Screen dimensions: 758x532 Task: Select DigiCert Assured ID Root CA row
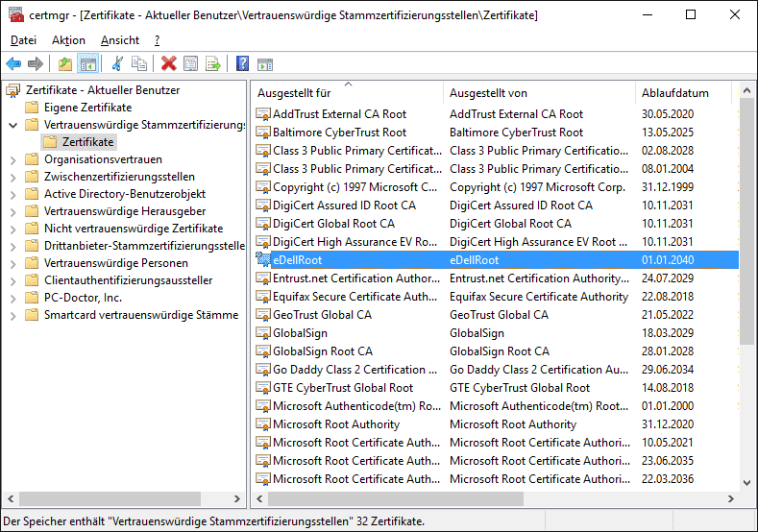pyautogui.click(x=497, y=206)
